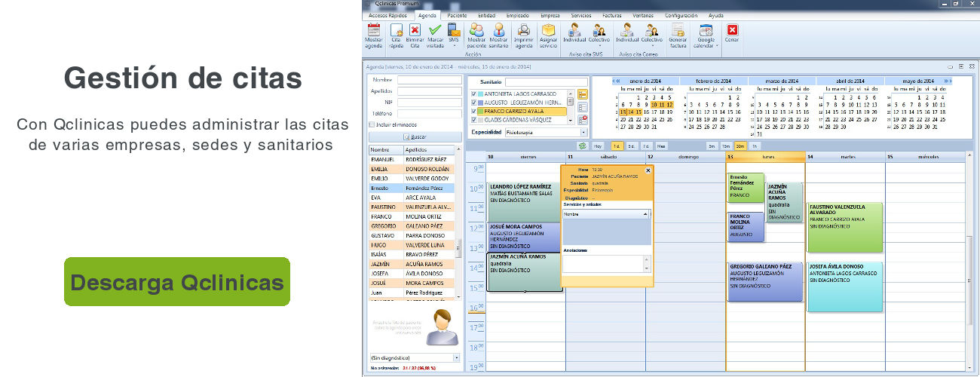Set time interval to 5m
Image resolution: width=980 pixels, height=377 pixels.
click(x=712, y=146)
